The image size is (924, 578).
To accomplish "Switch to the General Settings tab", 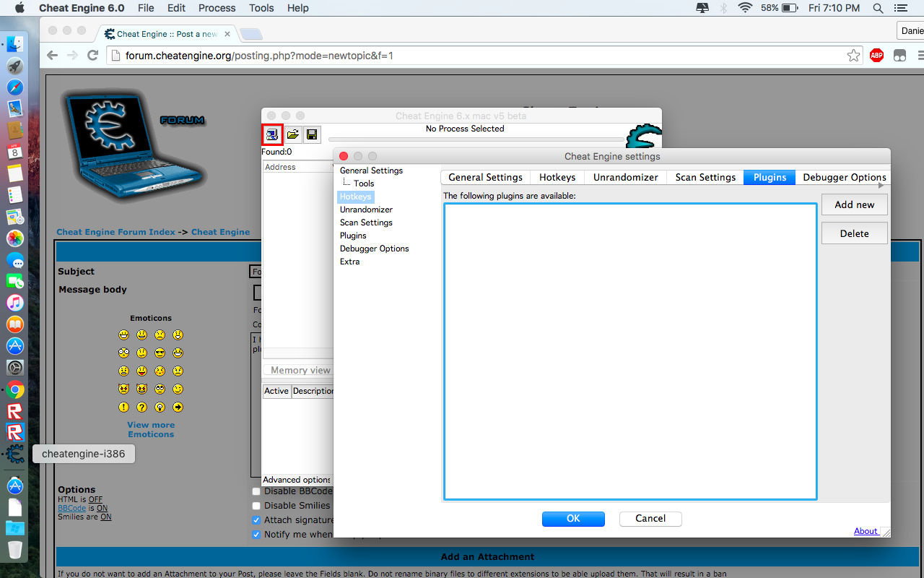I will (485, 177).
